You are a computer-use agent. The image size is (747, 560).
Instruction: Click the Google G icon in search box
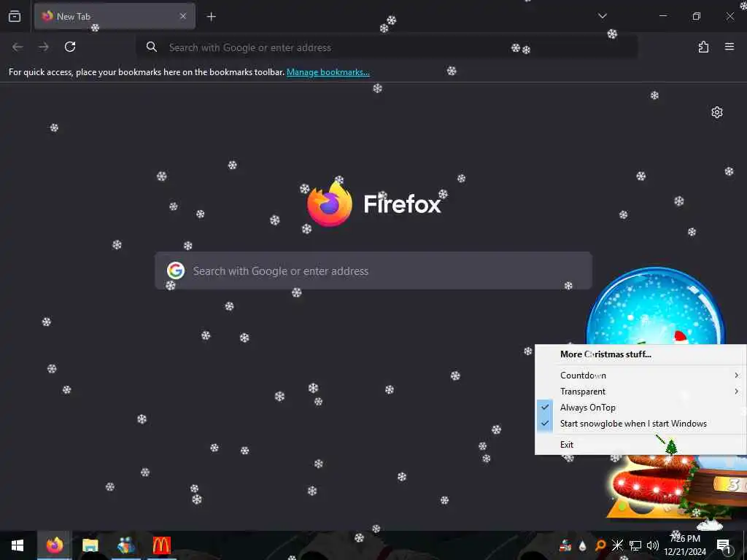tap(176, 271)
